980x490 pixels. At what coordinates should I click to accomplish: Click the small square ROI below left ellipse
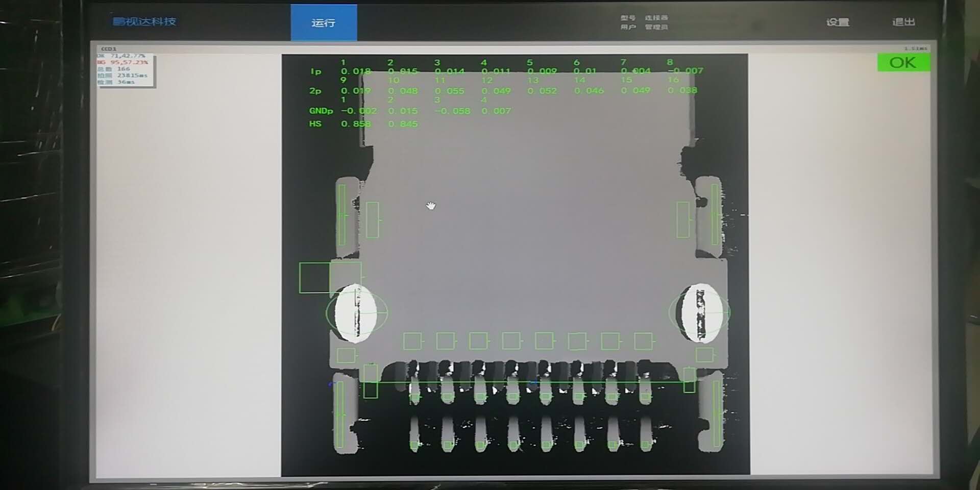pyautogui.click(x=346, y=355)
